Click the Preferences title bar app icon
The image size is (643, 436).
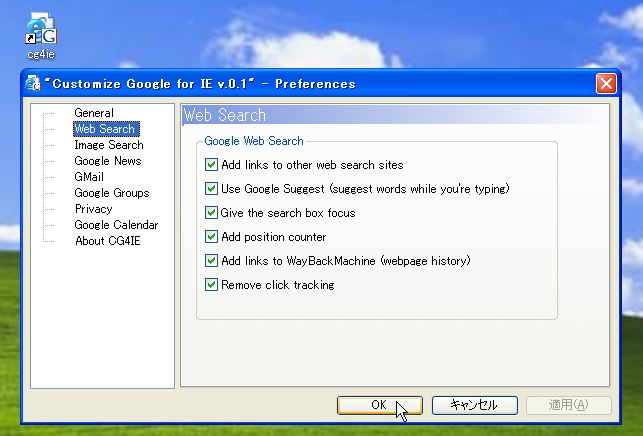click(x=33, y=83)
